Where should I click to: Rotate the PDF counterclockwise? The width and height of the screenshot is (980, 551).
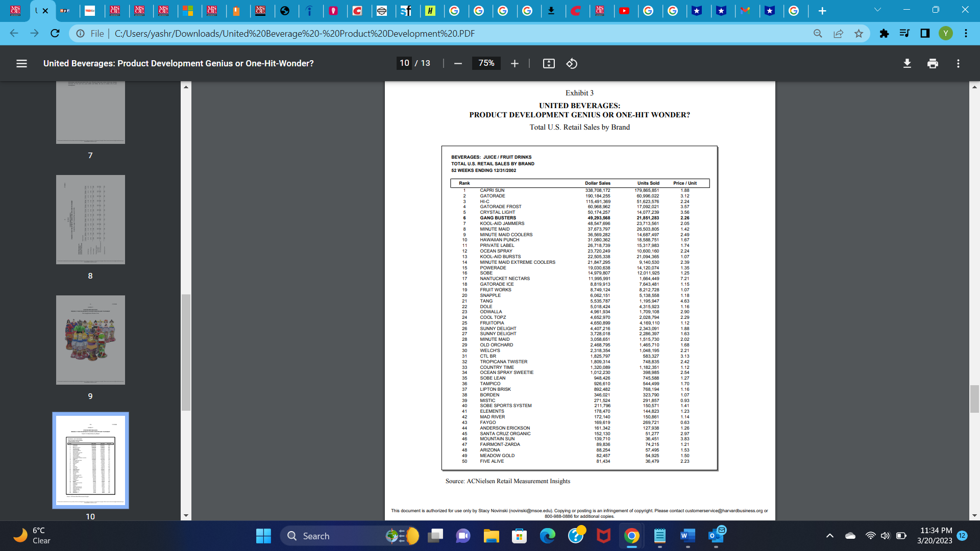[x=572, y=63]
